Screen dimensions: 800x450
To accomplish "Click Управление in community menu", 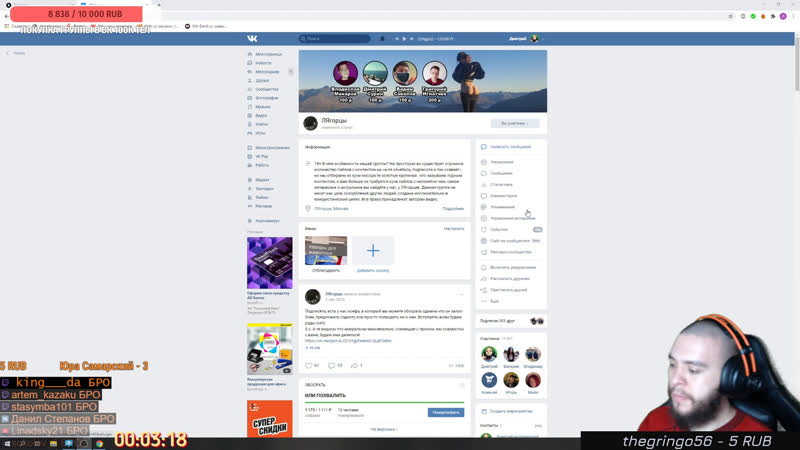I will pyautogui.click(x=501, y=162).
